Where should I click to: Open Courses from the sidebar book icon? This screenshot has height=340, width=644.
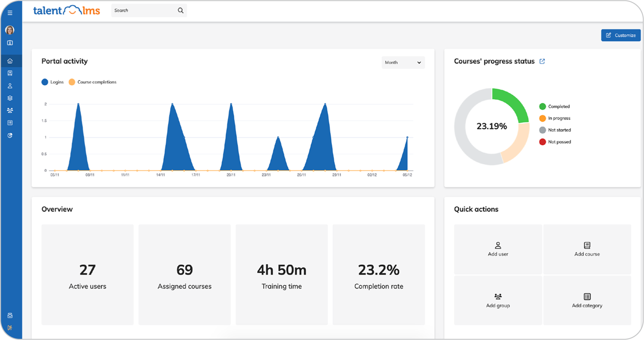click(x=10, y=73)
